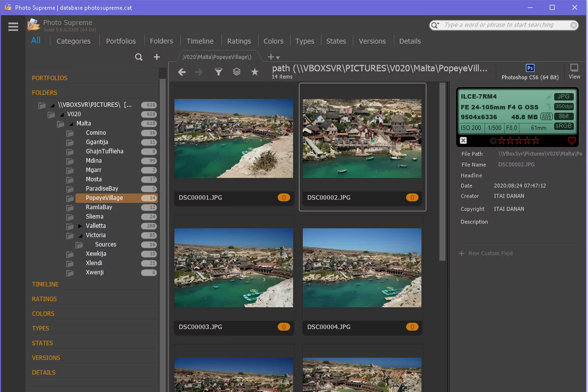Viewport: 588px width, 392px height.
Task: Expand the Valletta folder
Action: pos(80,226)
